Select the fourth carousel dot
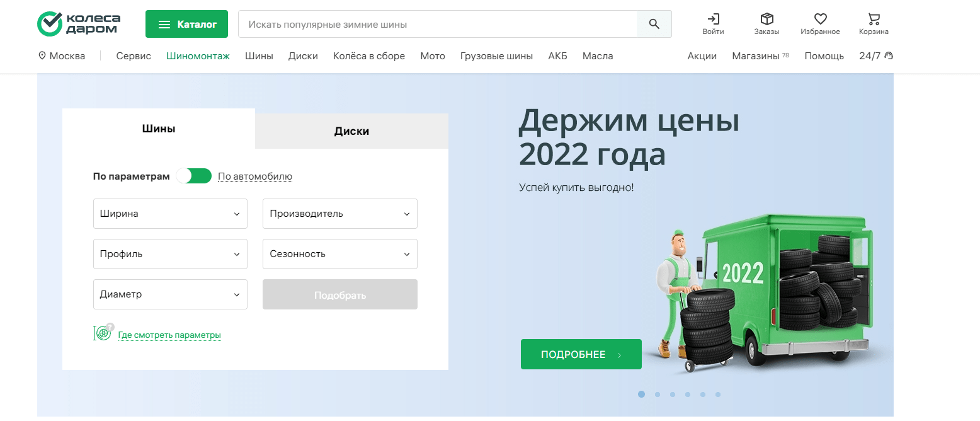The height and width of the screenshot is (421, 980). (688, 395)
